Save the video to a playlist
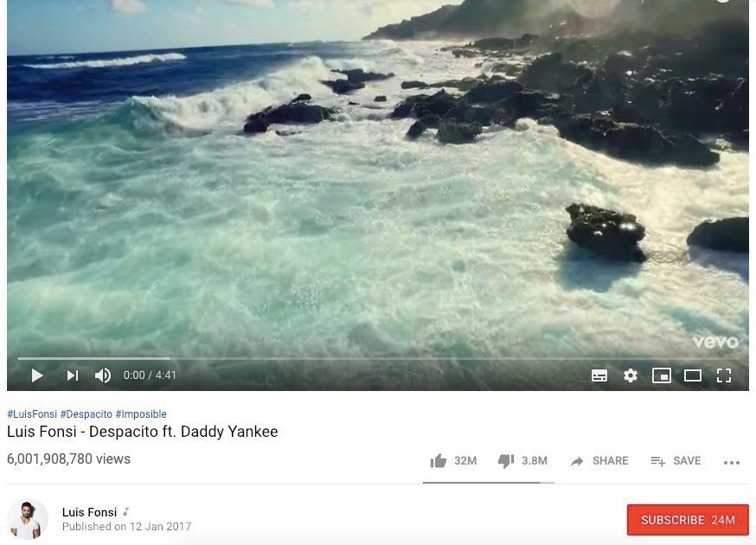756x545 pixels. pos(676,461)
